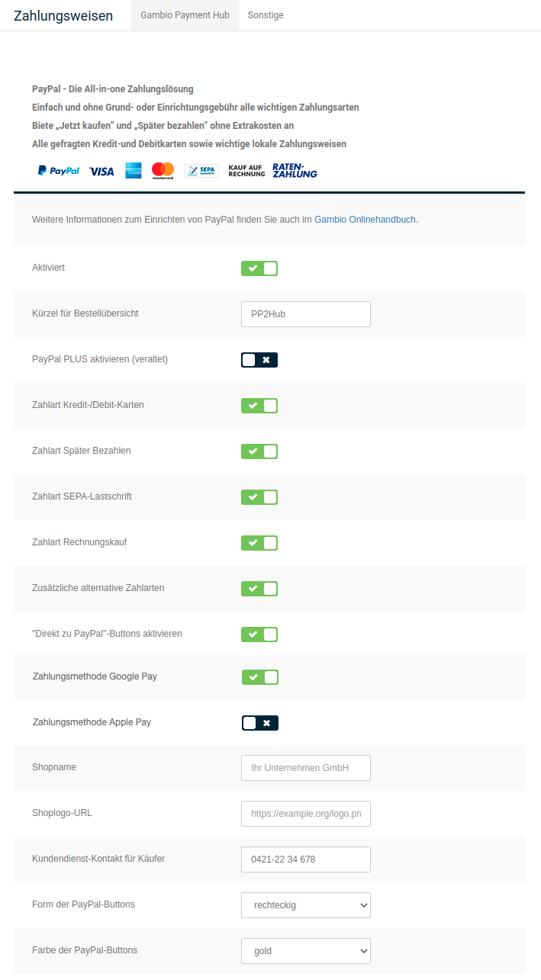Switch to the Sonstige tab

point(266,15)
